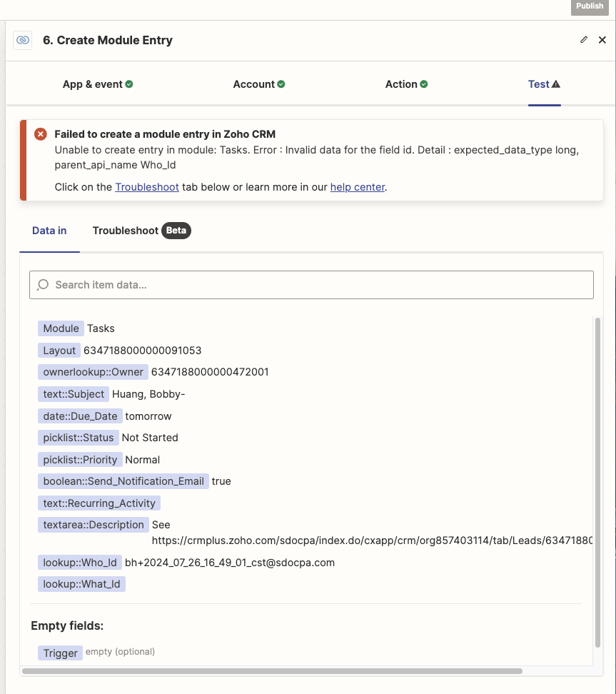Click the green check next to Account
616x694 pixels.
281,84
